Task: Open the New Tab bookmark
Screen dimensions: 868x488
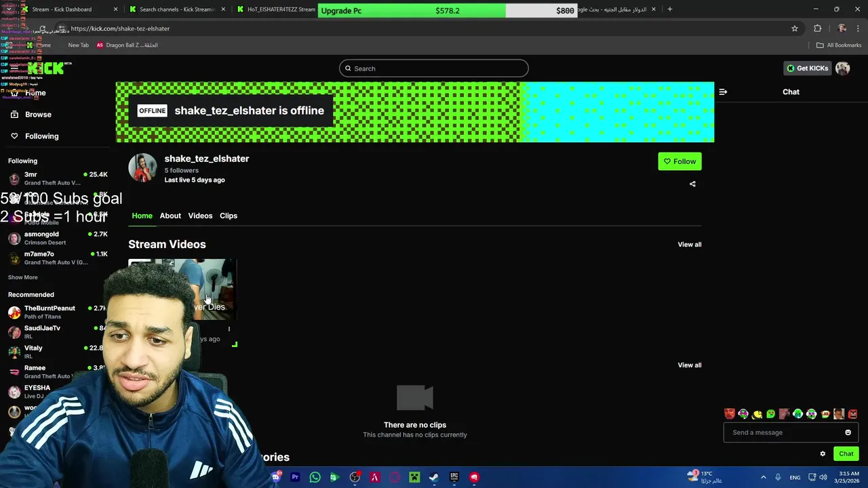Action: click(x=78, y=45)
